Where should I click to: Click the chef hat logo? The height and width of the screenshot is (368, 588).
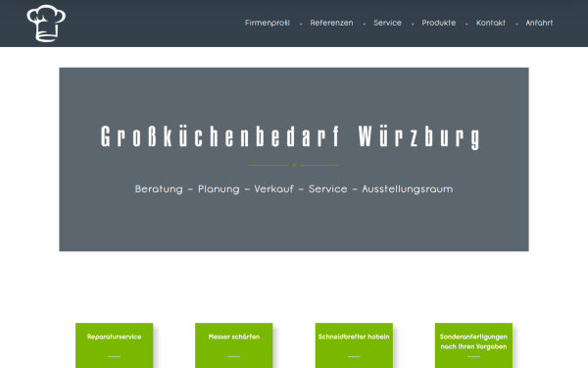coord(46,24)
